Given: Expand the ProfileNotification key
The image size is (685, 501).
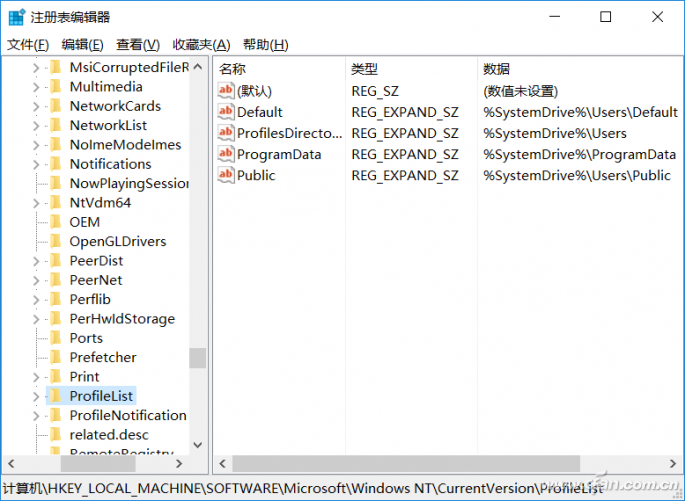Looking at the screenshot, I should [36, 415].
